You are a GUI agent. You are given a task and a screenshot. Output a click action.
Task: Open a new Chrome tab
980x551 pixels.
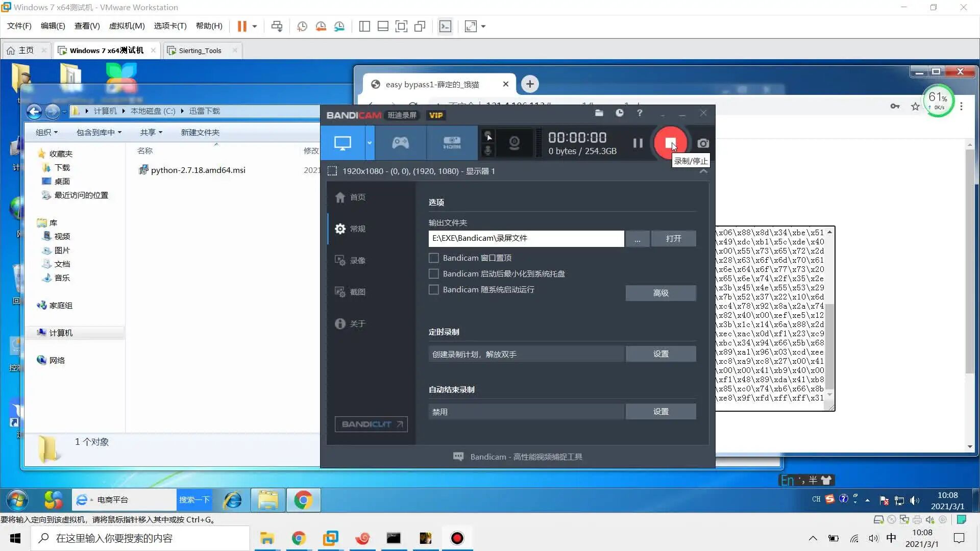(530, 84)
